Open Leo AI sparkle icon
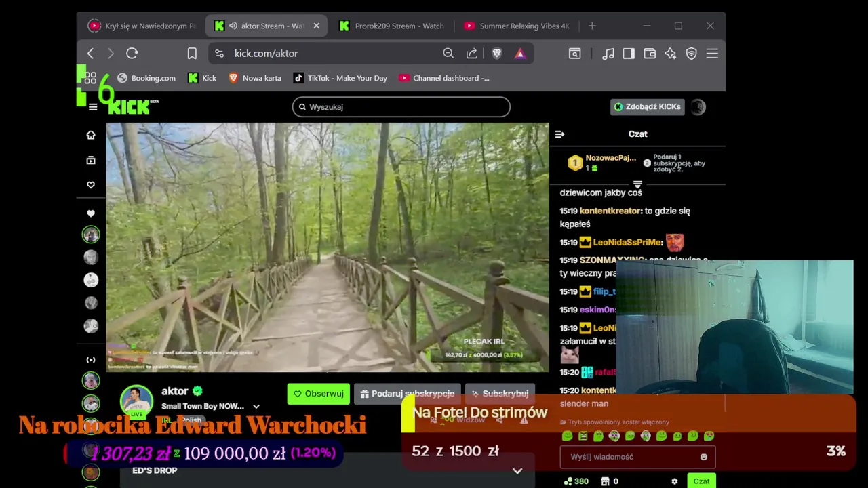 pyautogui.click(x=670, y=54)
